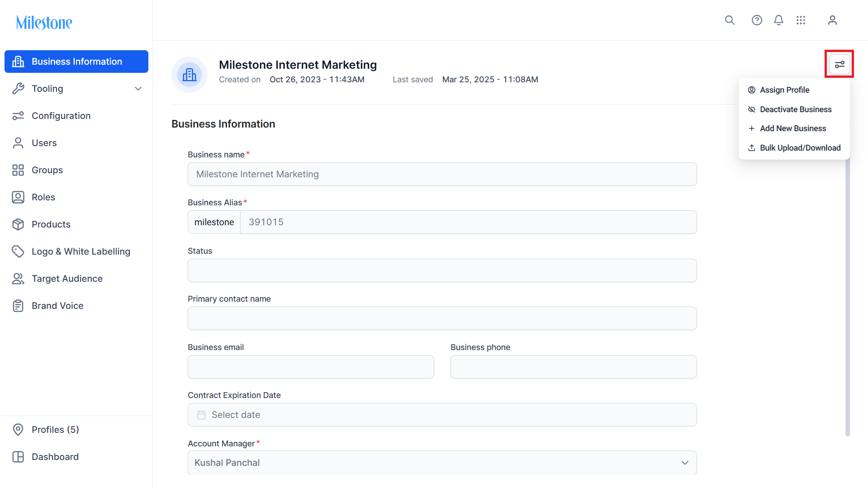Open the search icon in the header
Viewport: 868px width, 488px height.
tap(730, 20)
